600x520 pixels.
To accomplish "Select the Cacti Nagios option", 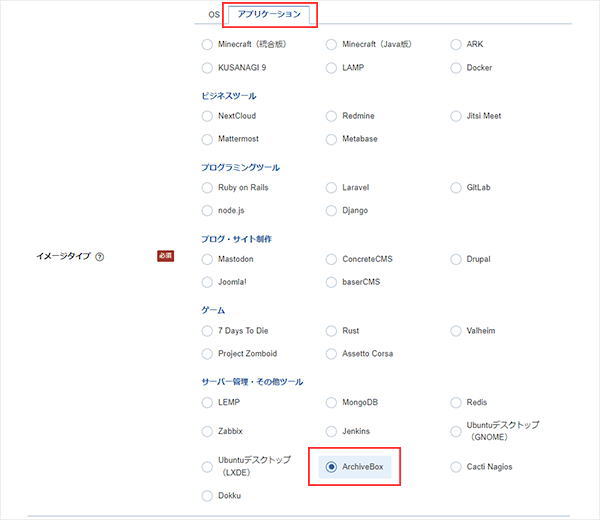I will pos(456,467).
